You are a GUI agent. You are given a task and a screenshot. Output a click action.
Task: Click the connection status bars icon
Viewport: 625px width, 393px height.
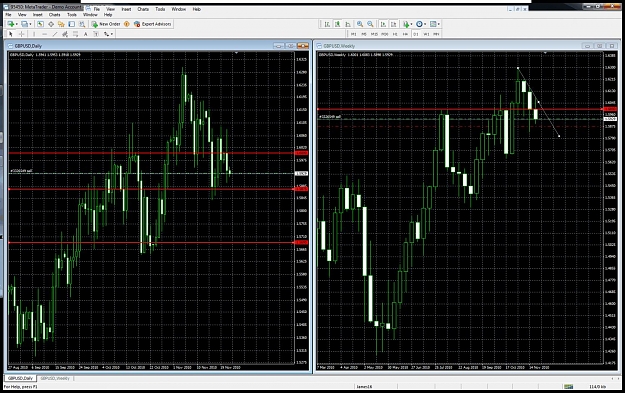pos(568,387)
